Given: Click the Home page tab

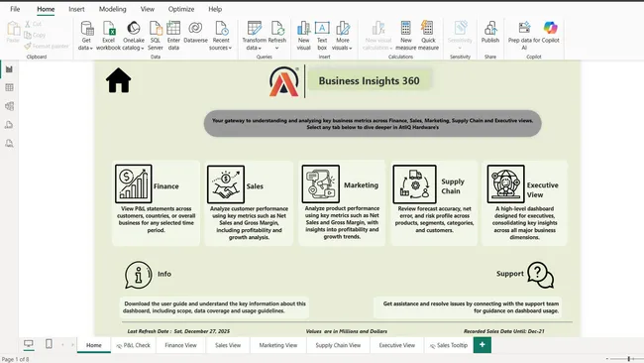Looking at the screenshot, I should (x=94, y=345).
